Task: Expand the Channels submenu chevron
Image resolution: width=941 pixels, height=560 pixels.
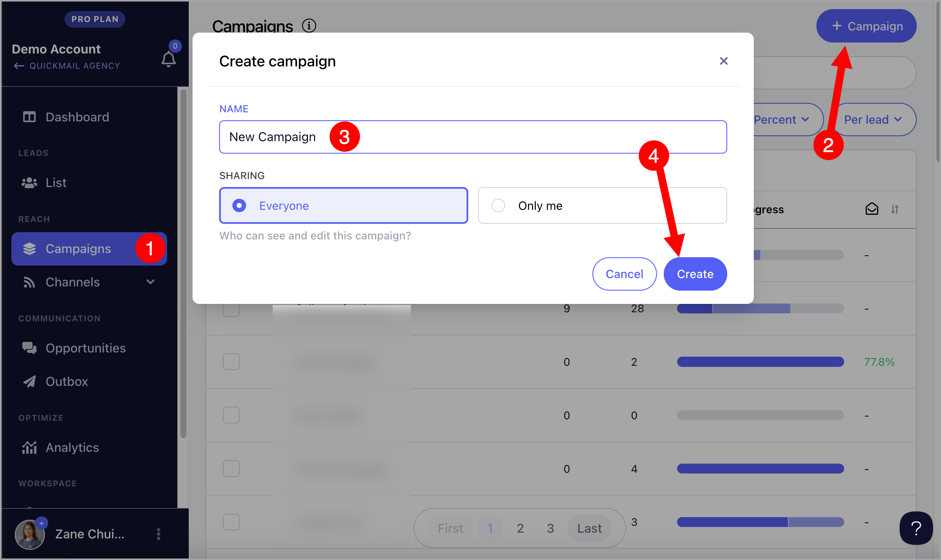Action: pyautogui.click(x=150, y=282)
